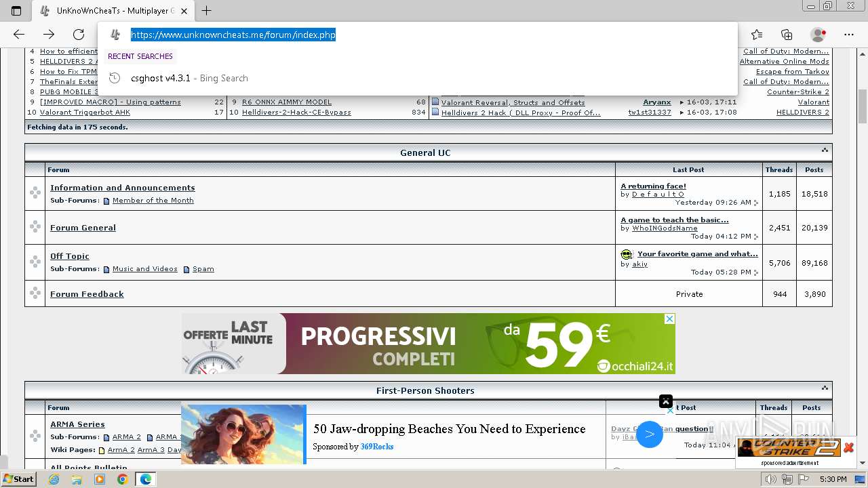
Task: Click the nerd emoji post icon
Action: tap(627, 254)
